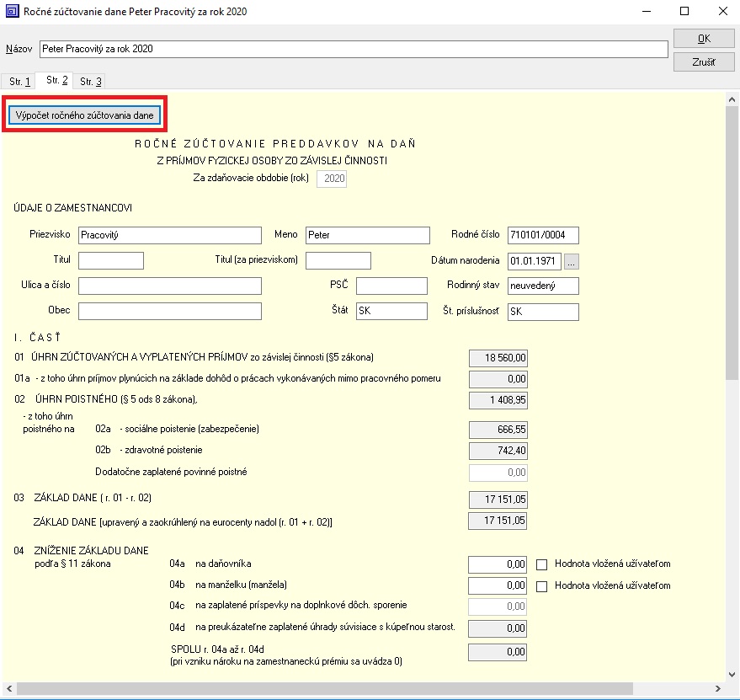Click the 02a sociálne poistenie value 666,55
This screenshot has height=700, width=740.
(x=498, y=430)
